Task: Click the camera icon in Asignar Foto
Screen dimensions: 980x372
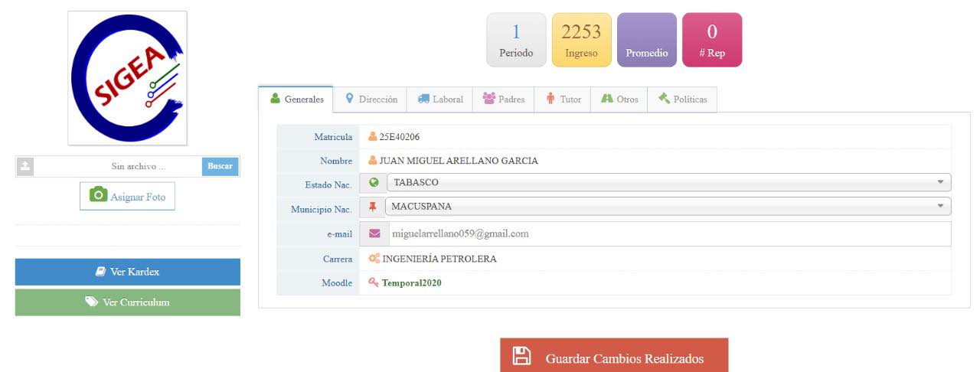Action: [x=98, y=195]
